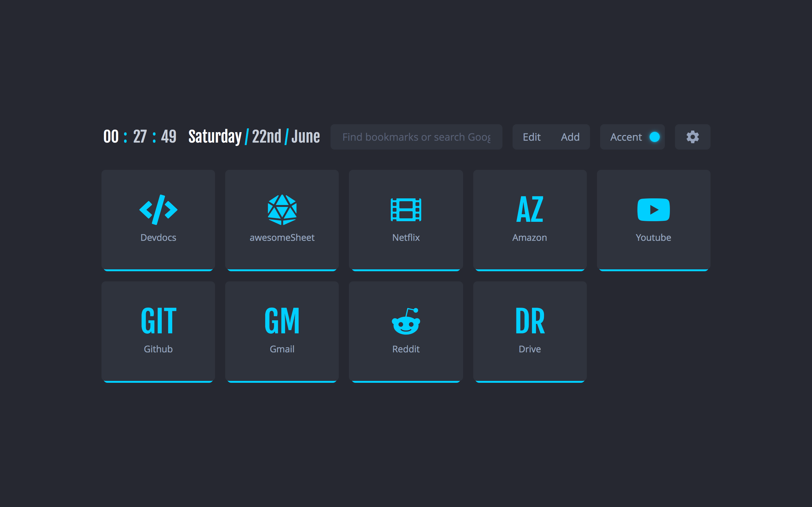Click Add to create a new bookmark
812x507 pixels.
tap(570, 137)
